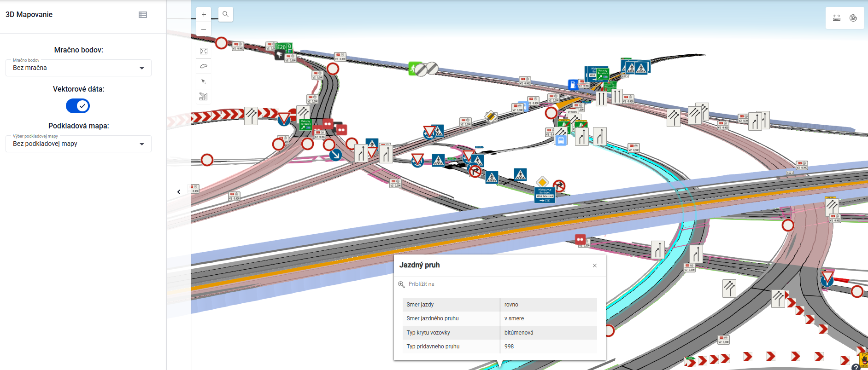868x370 pixels.
Task: Select the Smer jazdy table row
Action: [x=499, y=305]
